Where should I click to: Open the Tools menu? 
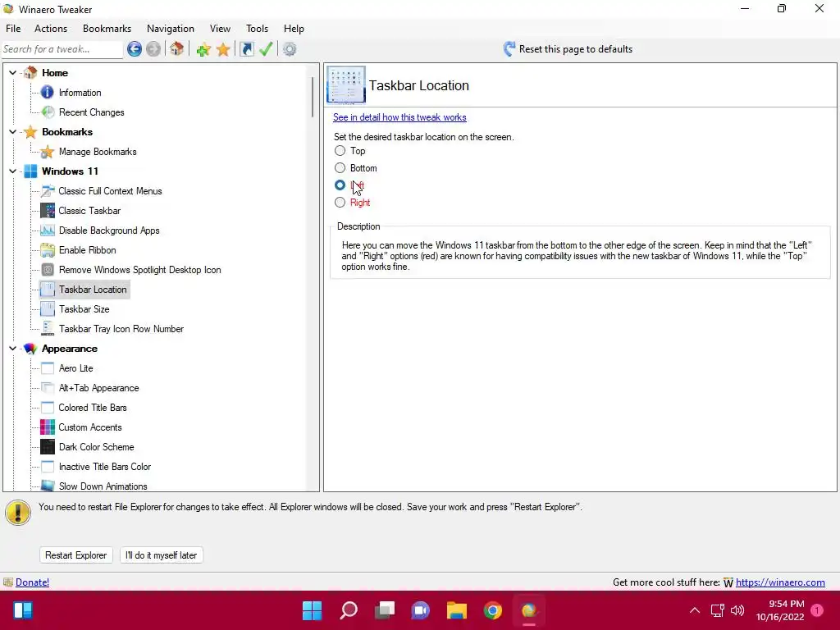point(257,29)
